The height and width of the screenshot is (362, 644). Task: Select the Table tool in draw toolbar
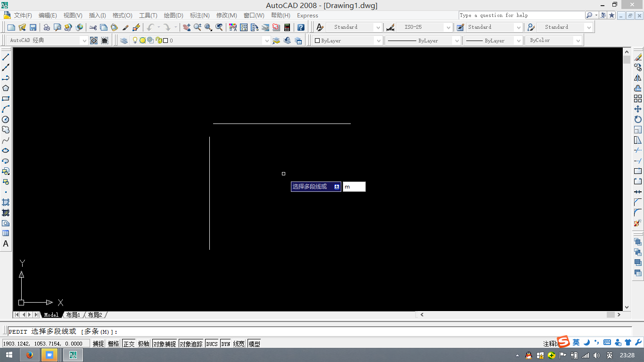(x=6, y=233)
